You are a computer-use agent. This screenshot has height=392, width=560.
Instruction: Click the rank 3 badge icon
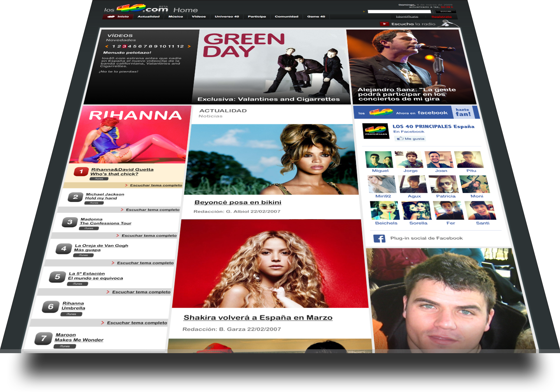click(70, 222)
